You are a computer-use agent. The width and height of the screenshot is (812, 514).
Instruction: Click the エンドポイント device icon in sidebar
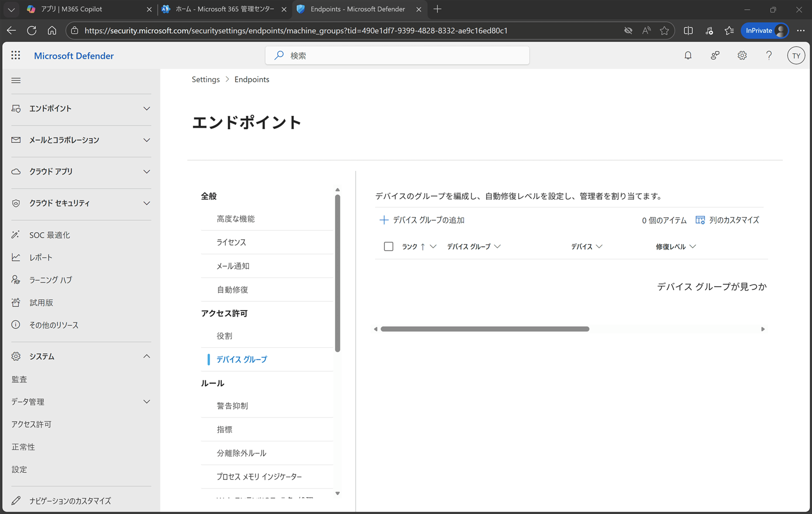point(16,109)
